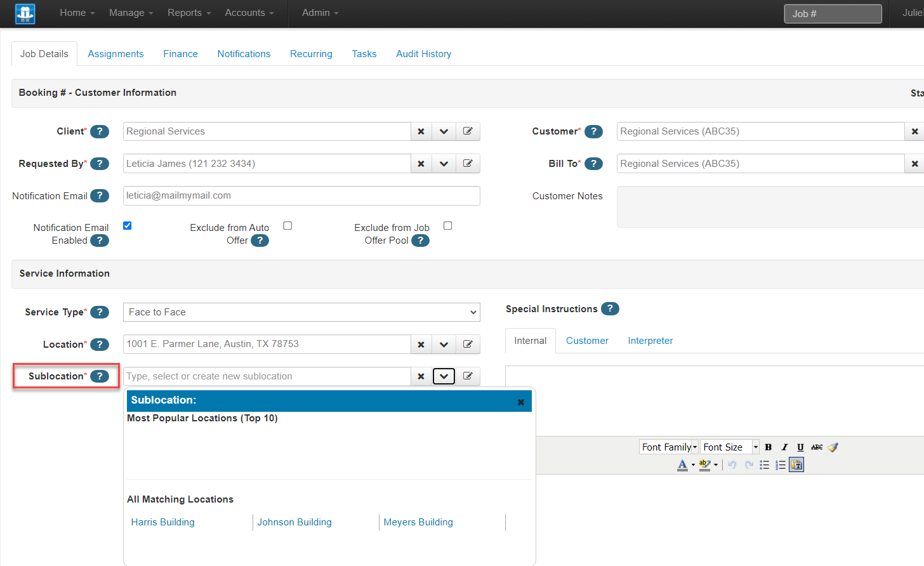Screen dimensions: 924x566
Task: Disable the Notification Email Enabled checkbox
Action: [x=128, y=225]
